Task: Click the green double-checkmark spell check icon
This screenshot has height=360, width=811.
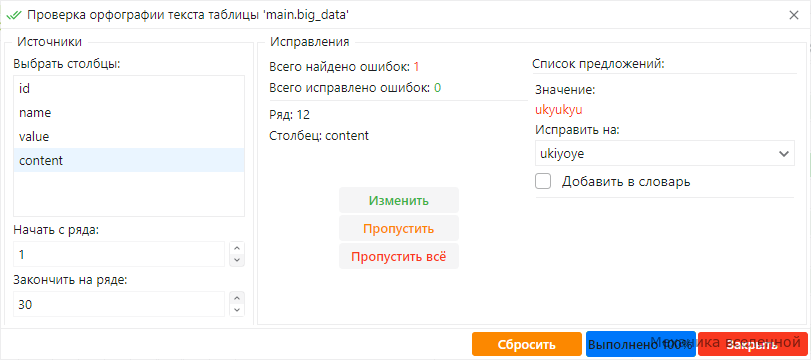Action: [14, 15]
